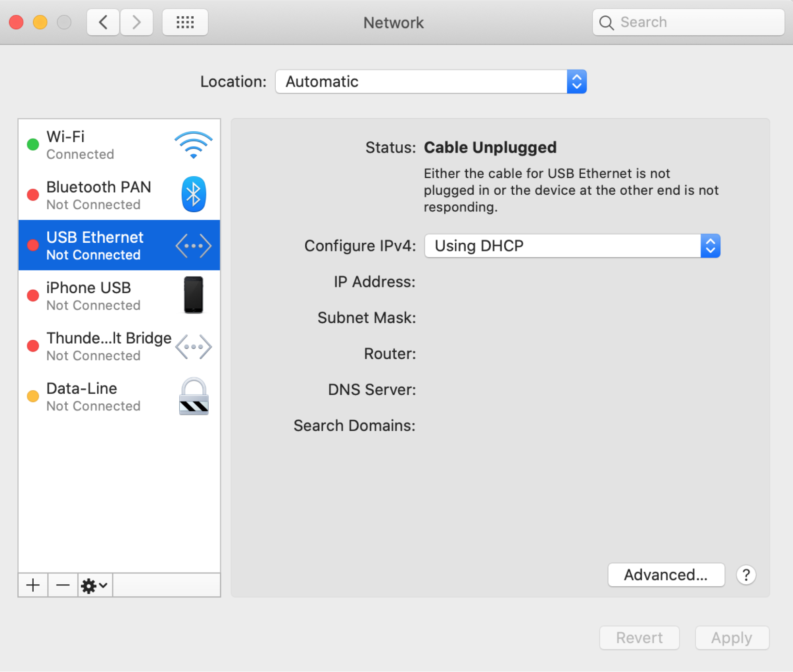Image resolution: width=793 pixels, height=672 pixels.
Task: Click the Bluetooth PAN icon
Action: click(193, 194)
